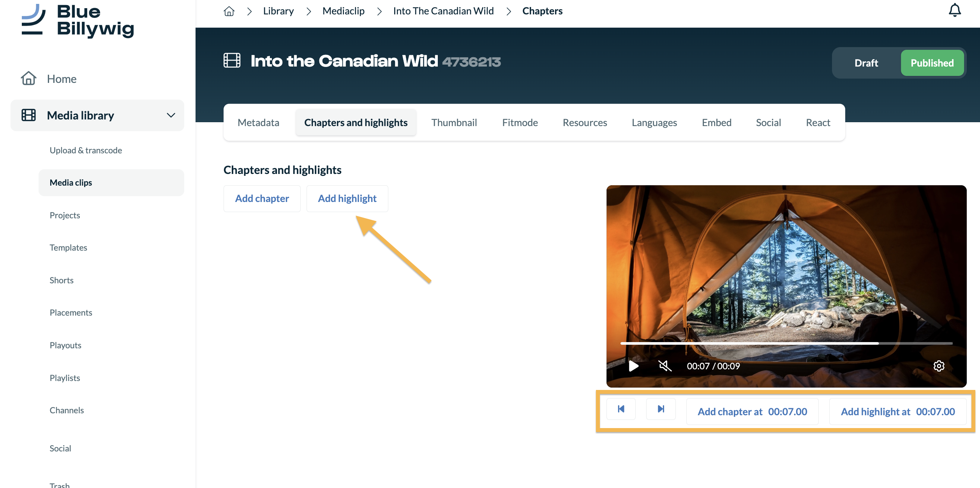
Task: Unmute the video player
Action: pos(665,366)
